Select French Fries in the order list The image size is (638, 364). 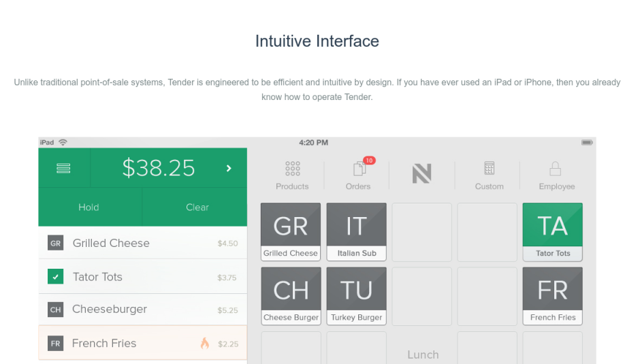click(104, 344)
